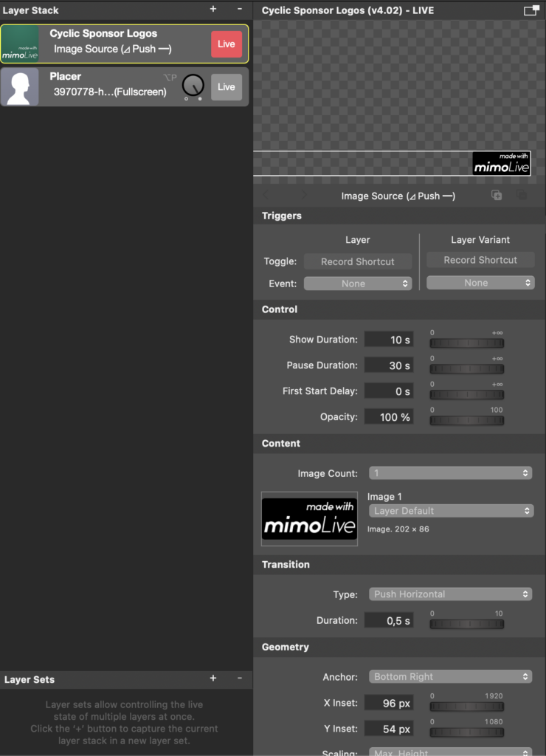Screen dimensions: 546x756
Task: Click the duplicate variant icon
Action: coord(522,195)
